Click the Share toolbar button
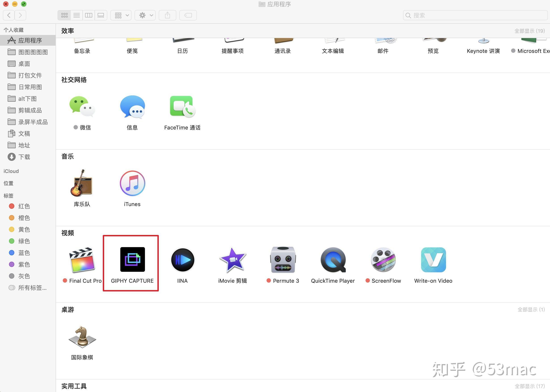The width and height of the screenshot is (550, 392). coord(167,15)
